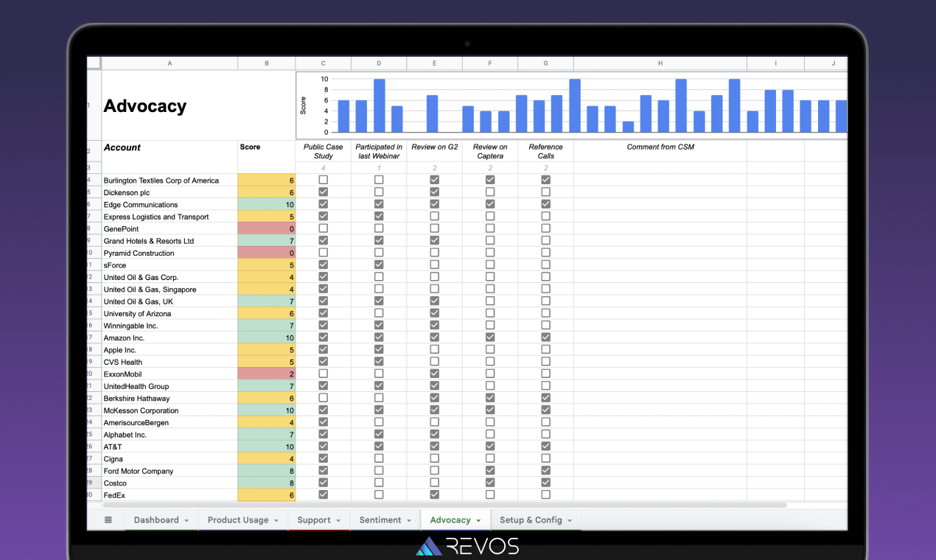
Task: Select the University of Arizona account cell
Action: point(170,314)
